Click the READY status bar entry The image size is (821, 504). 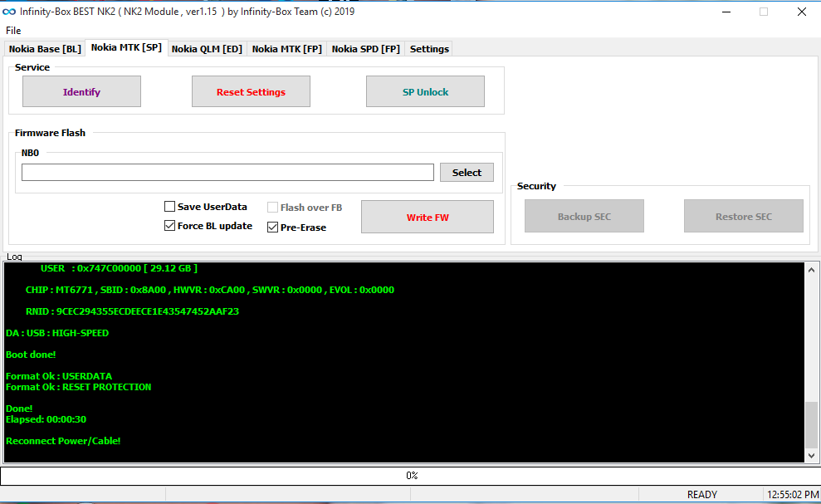[x=701, y=495]
